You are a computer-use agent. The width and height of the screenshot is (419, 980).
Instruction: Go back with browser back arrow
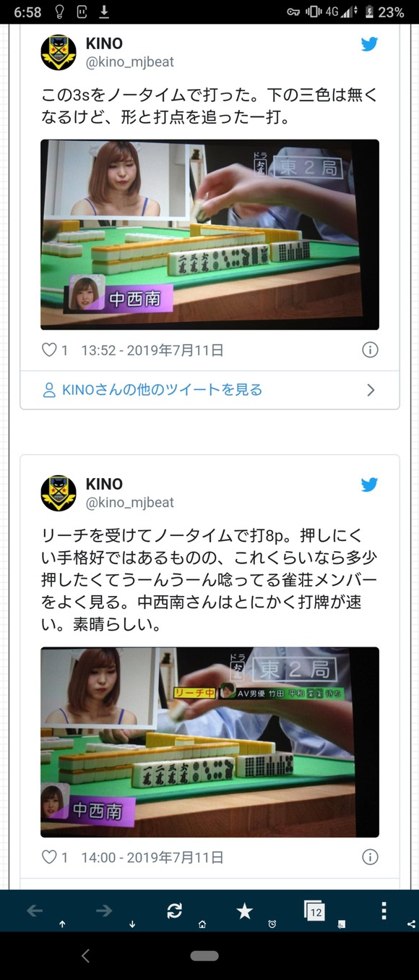point(35,911)
